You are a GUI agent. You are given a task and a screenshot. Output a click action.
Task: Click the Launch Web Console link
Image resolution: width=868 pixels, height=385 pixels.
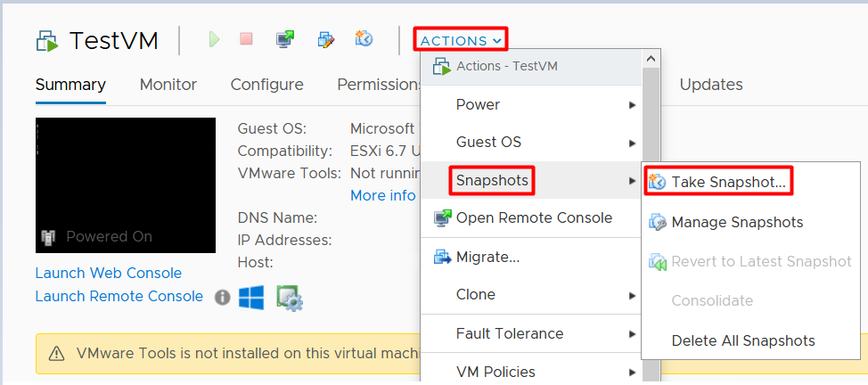pyautogui.click(x=109, y=273)
